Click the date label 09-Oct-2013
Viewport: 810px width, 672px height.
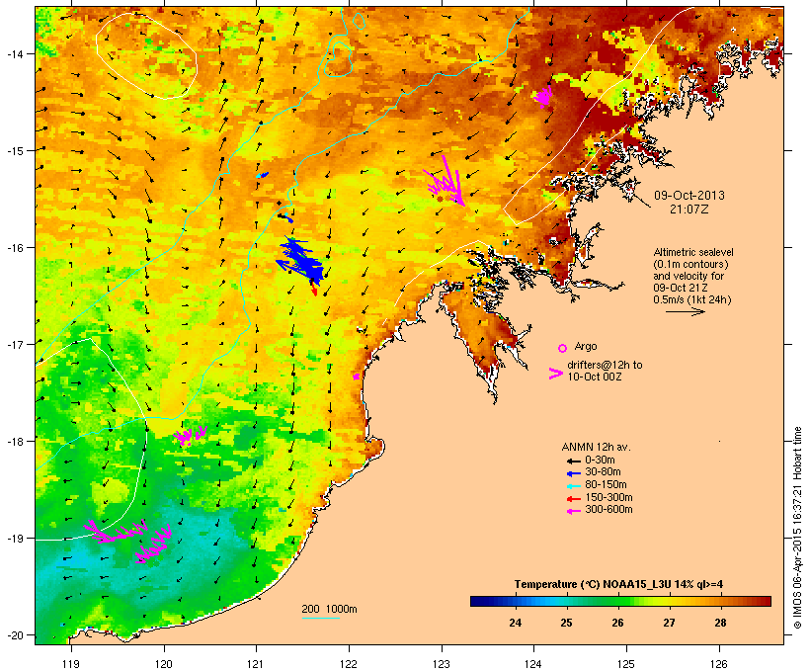[x=689, y=196]
